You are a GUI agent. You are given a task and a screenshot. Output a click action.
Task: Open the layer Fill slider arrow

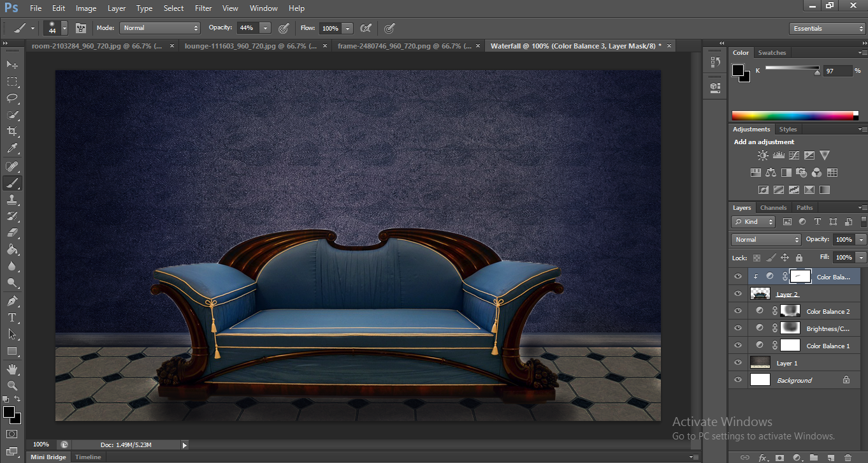click(x=862, y=258)
